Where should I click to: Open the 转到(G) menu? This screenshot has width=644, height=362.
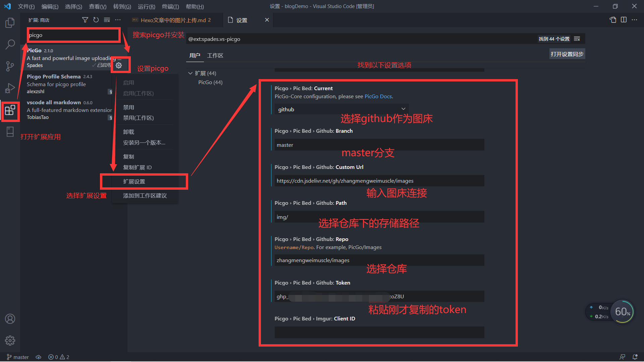[x=122, y=6]
